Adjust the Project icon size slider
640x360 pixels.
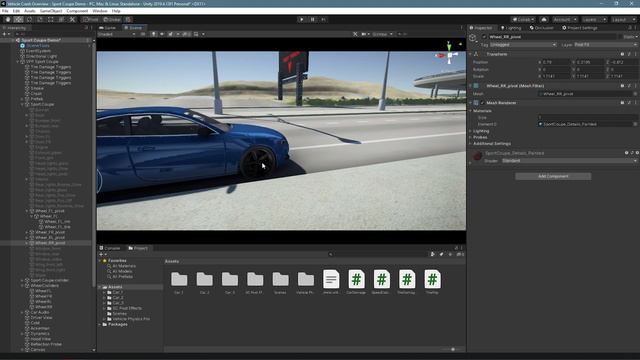pos(452,349)
